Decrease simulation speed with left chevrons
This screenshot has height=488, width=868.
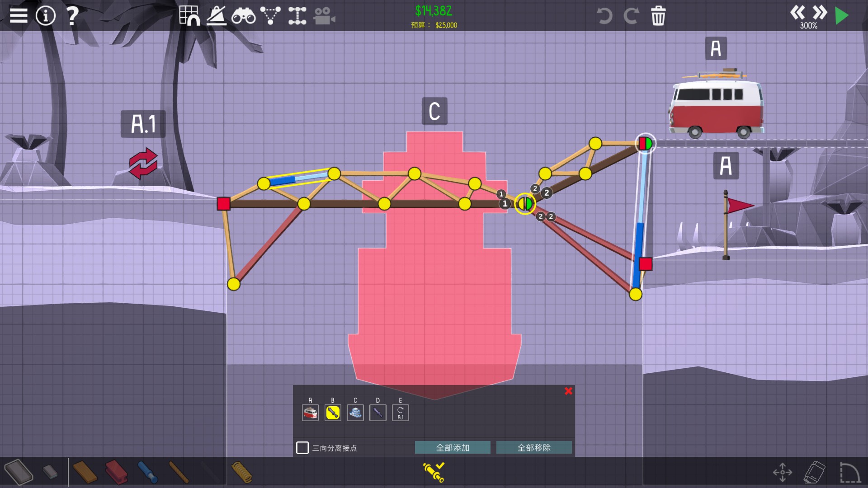coord(797,12)
